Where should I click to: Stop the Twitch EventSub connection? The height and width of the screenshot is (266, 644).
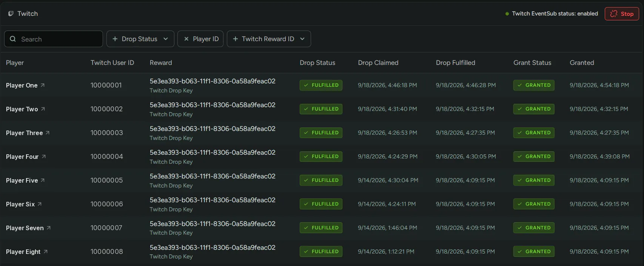(622, 14)
